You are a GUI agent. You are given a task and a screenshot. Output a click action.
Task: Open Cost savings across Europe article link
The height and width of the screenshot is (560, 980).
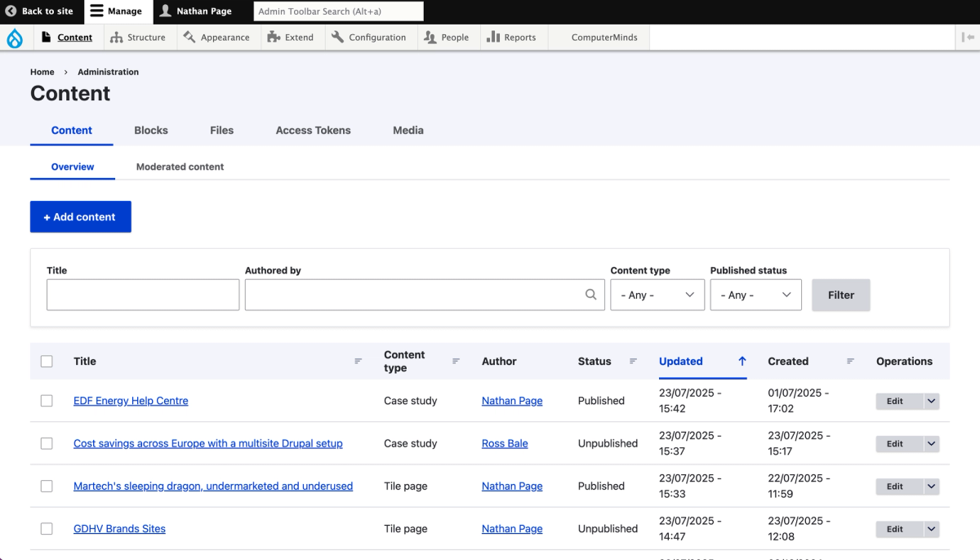tap(208, 443)
